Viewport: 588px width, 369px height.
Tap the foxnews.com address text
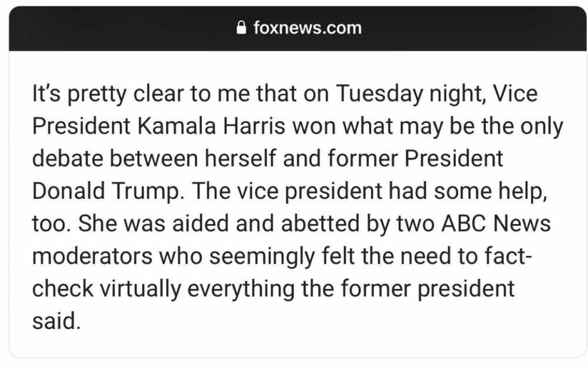[x=308, y=28]
